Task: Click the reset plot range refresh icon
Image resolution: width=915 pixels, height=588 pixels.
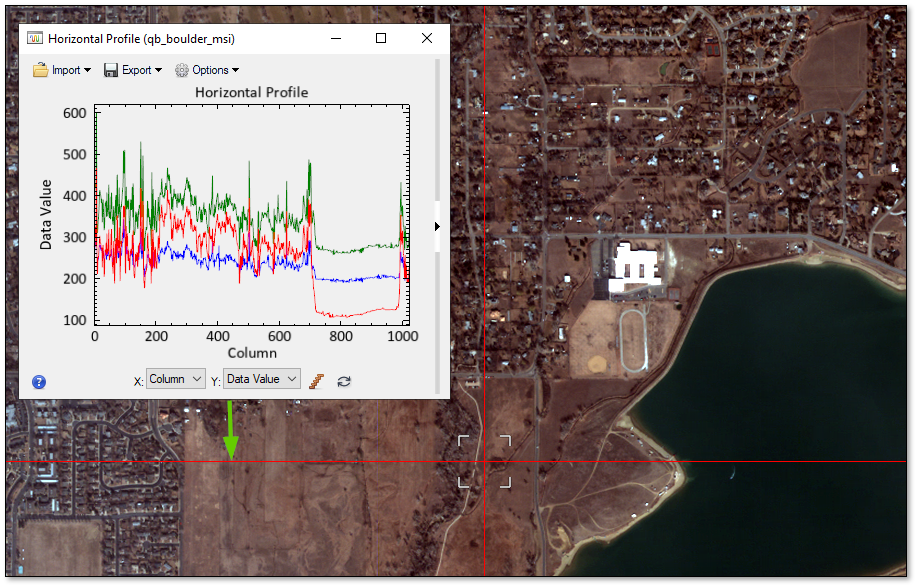Action: click(343, 381)
